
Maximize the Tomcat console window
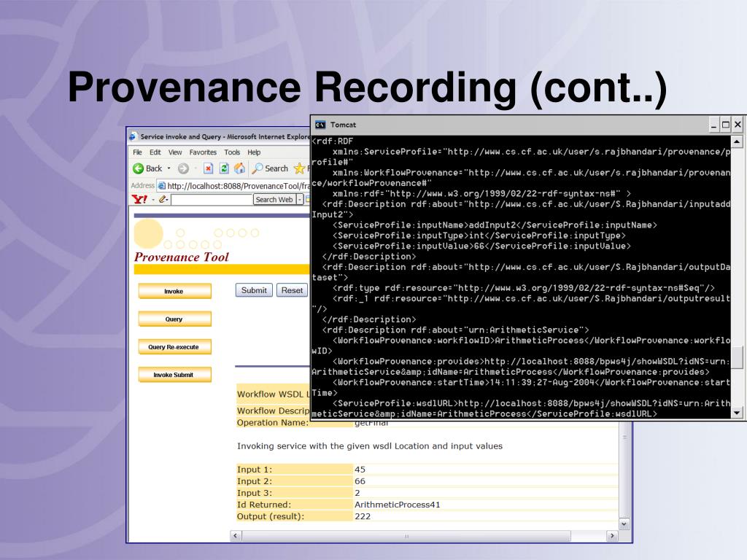tap(726, 125)
